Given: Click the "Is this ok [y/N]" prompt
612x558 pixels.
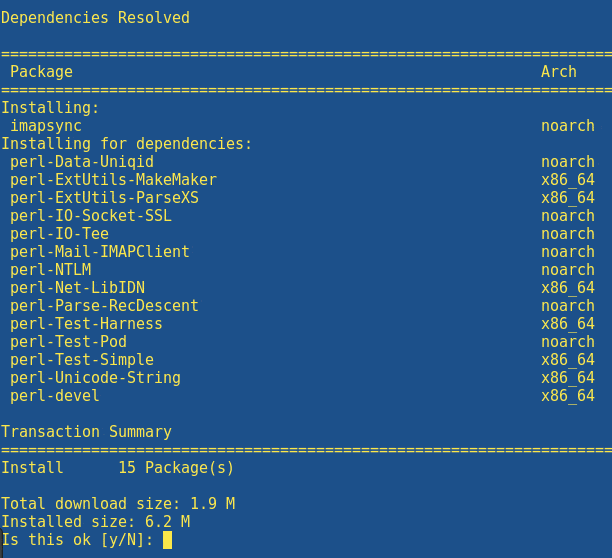Looking at the screenshot, I should (77, 540).
